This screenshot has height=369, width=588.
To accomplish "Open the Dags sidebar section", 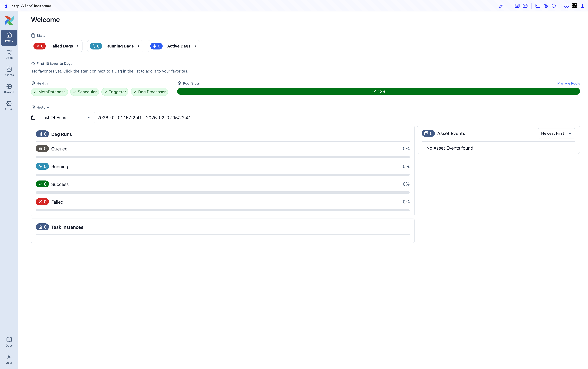I will (9, 54).
